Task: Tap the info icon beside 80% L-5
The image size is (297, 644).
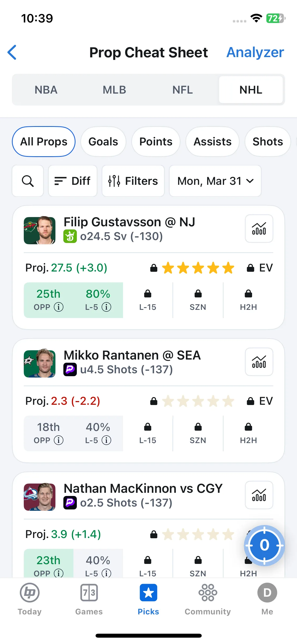Action: [x=106, y=307]
